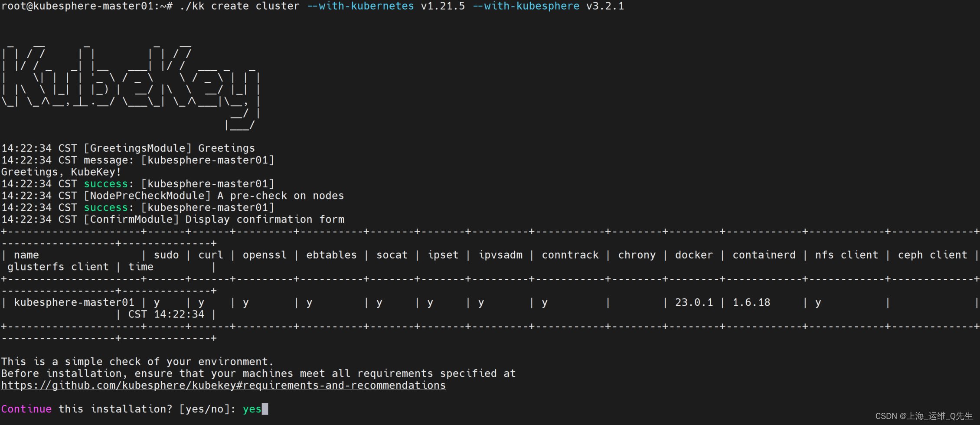Screen dimensions: 980x425
Task: Click the [ConfirmModule] Display confirmation form line
Action: (x=173, y=219)
